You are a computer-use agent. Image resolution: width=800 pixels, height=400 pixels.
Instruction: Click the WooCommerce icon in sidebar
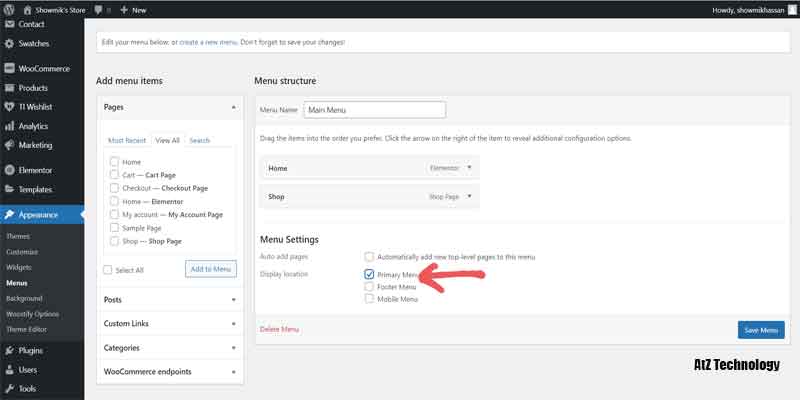[9, 69]
